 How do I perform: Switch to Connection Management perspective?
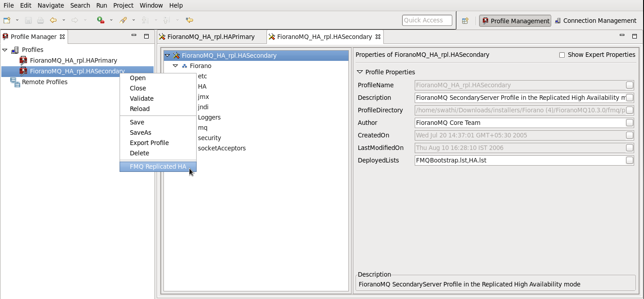coord(596,21)
